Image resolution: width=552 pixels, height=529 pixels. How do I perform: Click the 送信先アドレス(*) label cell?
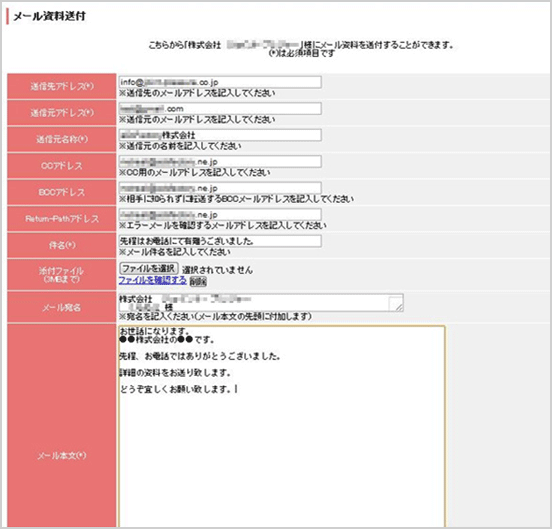62,86
